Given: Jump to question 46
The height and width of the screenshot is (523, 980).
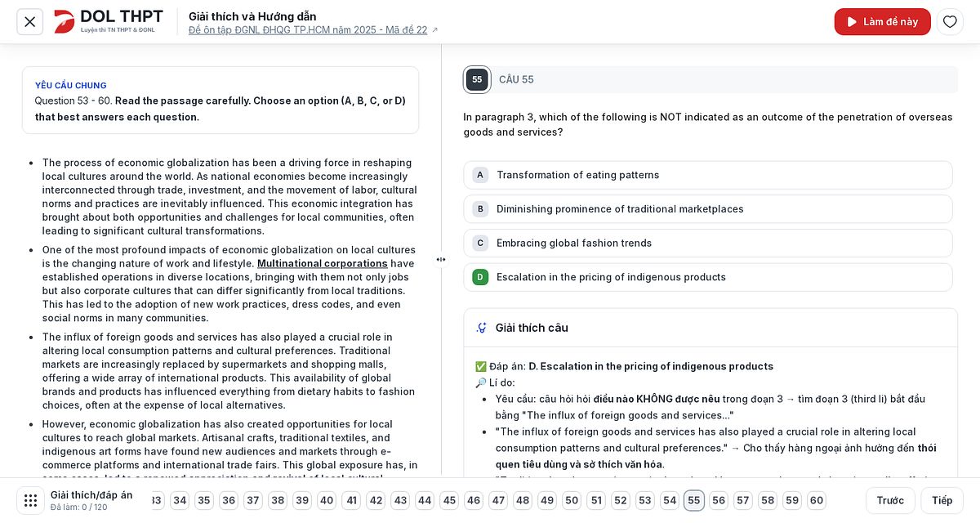Looking at the screenshot, I should [x=474, y=500].
